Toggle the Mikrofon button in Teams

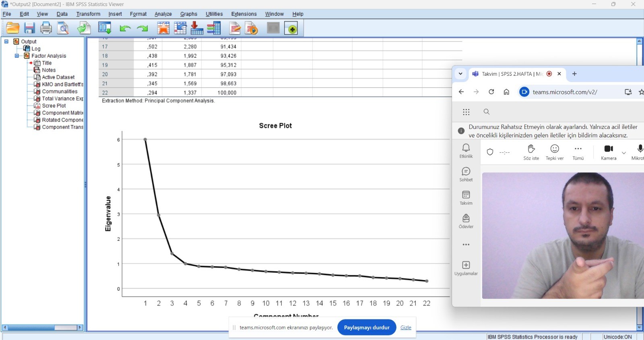click(639, 152)
